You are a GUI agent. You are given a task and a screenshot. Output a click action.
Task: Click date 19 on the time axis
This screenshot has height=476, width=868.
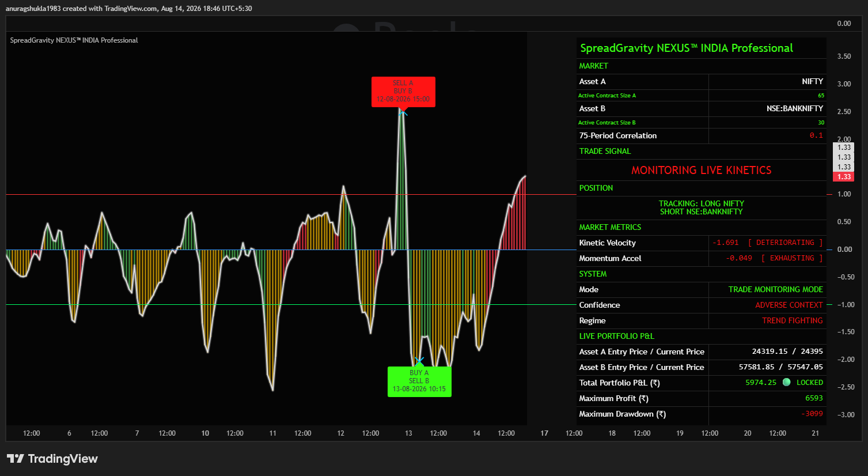tap(680, 433)
